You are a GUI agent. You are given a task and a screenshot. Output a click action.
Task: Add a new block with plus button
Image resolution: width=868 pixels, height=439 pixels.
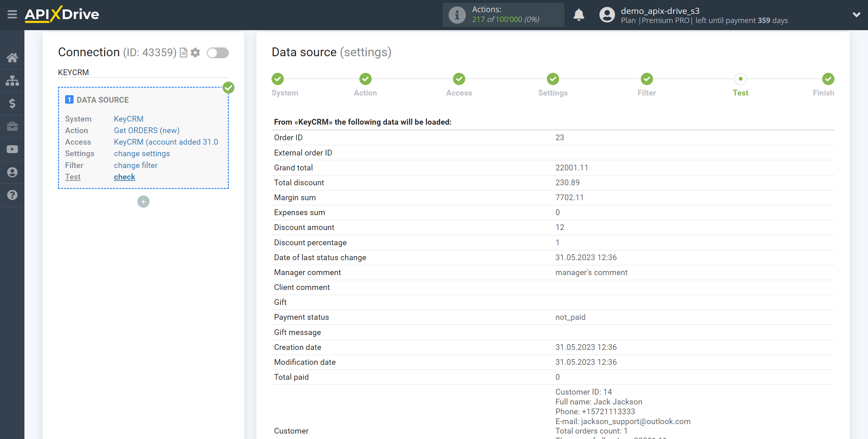click(x=143, y=202)
